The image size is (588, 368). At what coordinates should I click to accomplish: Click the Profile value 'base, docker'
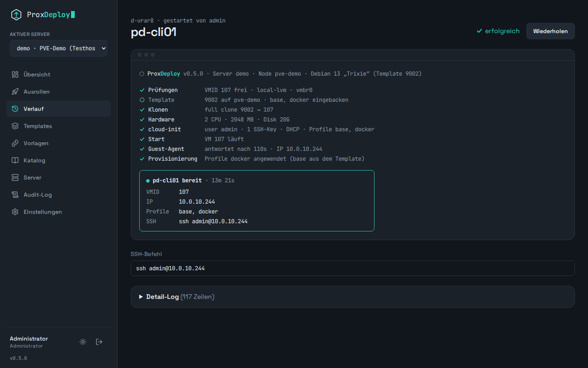(x=198, y=211)
